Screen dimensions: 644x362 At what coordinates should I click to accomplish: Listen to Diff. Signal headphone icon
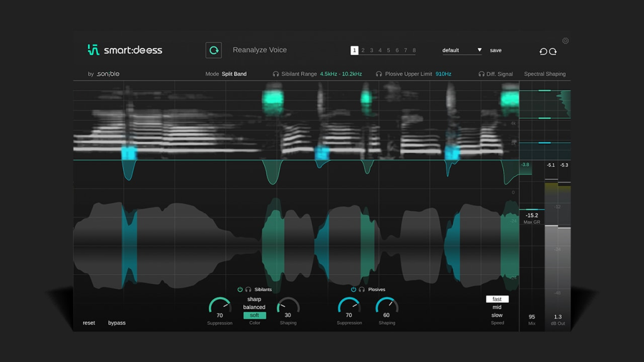point(482,74)
